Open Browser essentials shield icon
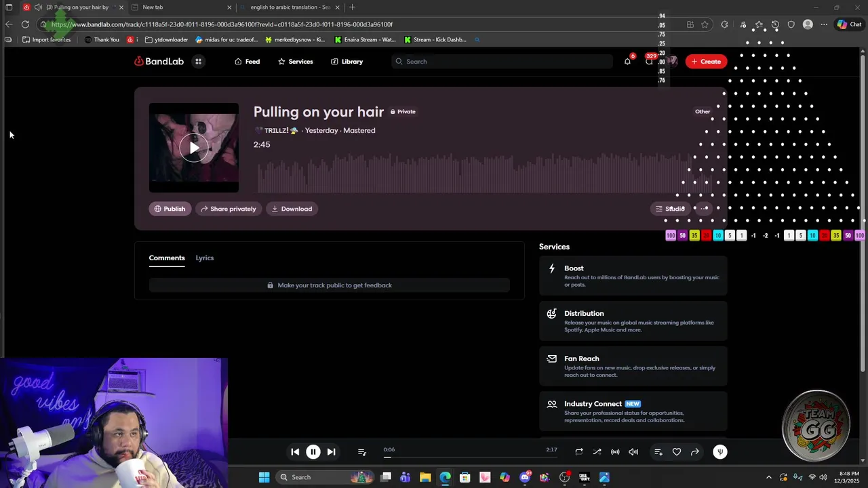This screenshot has height=488, width=868. 791,24
